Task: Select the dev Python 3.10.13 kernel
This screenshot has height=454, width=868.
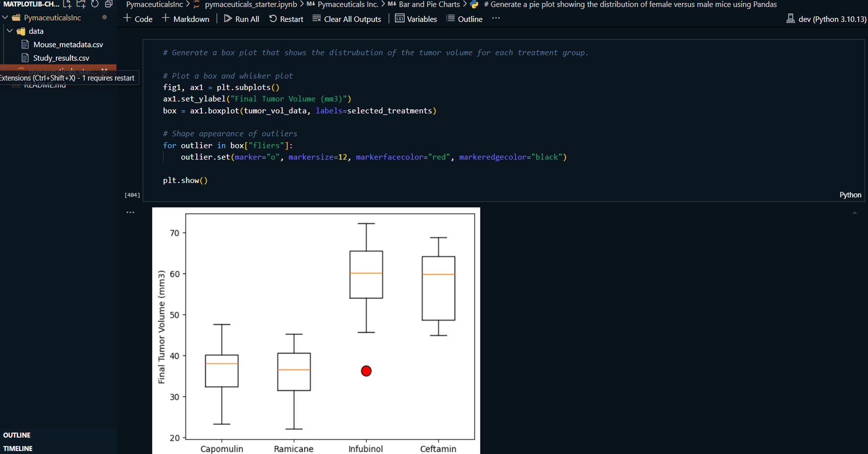Action: click(826, 19)
